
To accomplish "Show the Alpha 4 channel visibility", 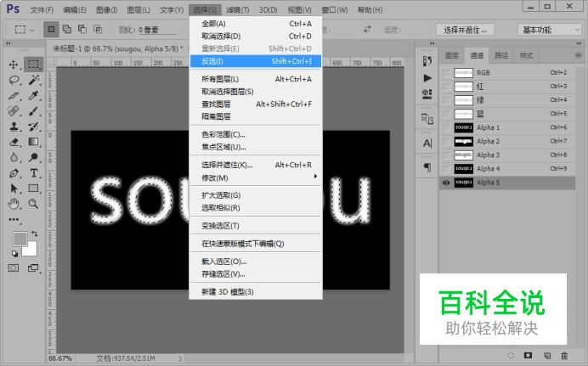I will (446, 169).
